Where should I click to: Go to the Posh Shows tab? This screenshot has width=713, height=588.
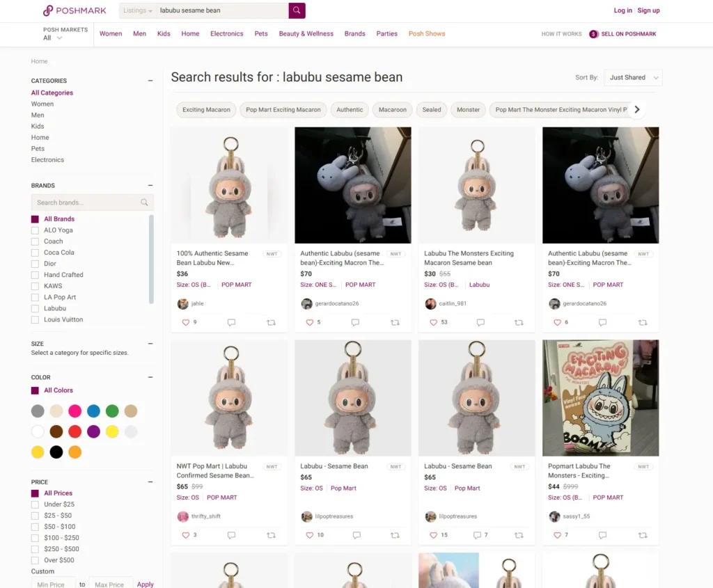[x=427, y=33]
